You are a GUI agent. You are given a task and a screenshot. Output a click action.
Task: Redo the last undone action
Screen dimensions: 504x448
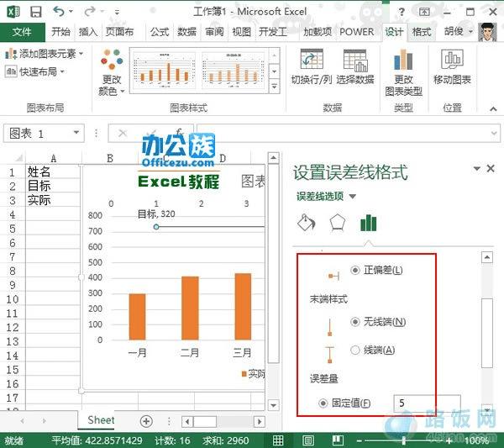tap(89, 12)
